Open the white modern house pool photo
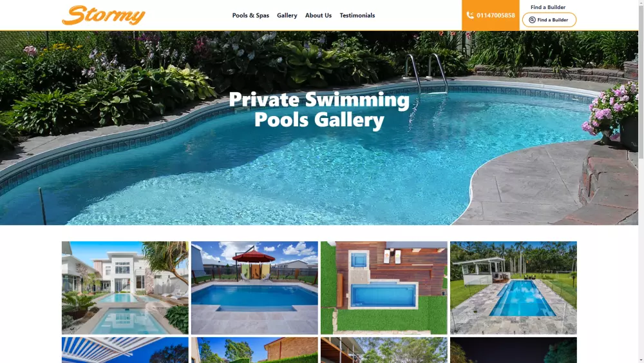Screen dimensions: 644x363 point(125,288)
